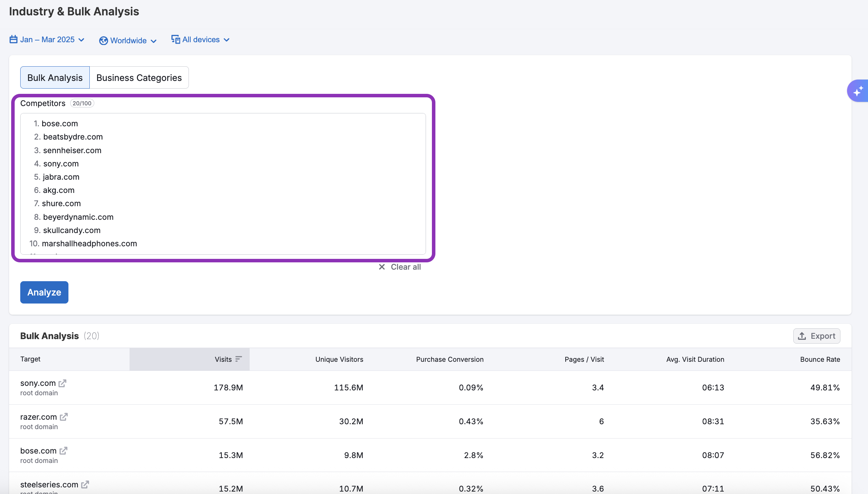Screen dimensions: 868x494
Task: Click the sparkle assistant icon on the right edge
Action: [x=859, y=90]
